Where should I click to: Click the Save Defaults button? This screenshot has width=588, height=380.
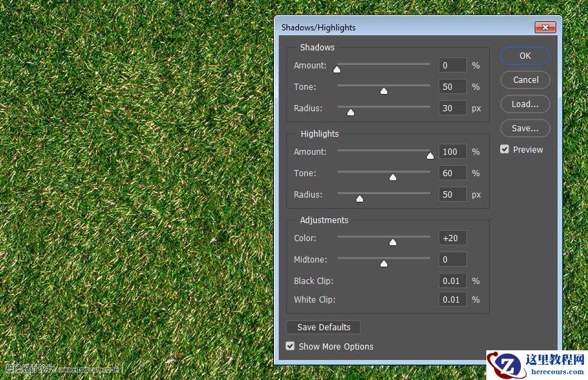click(x=324, y=327)
